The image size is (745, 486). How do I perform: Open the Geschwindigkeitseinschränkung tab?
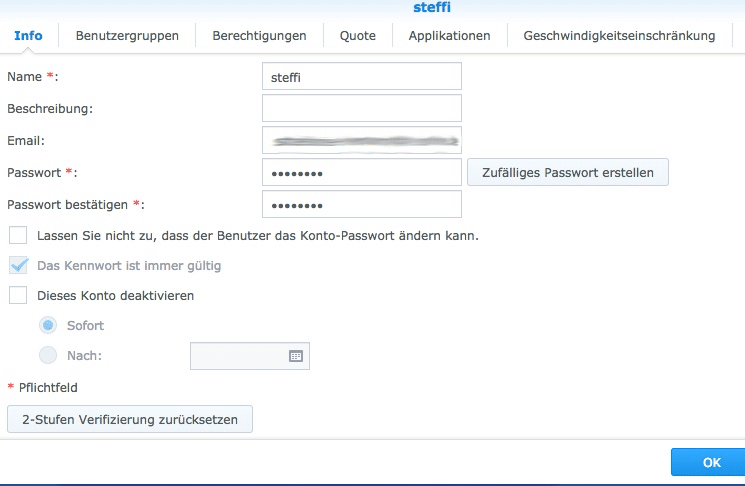coord(620,36)
